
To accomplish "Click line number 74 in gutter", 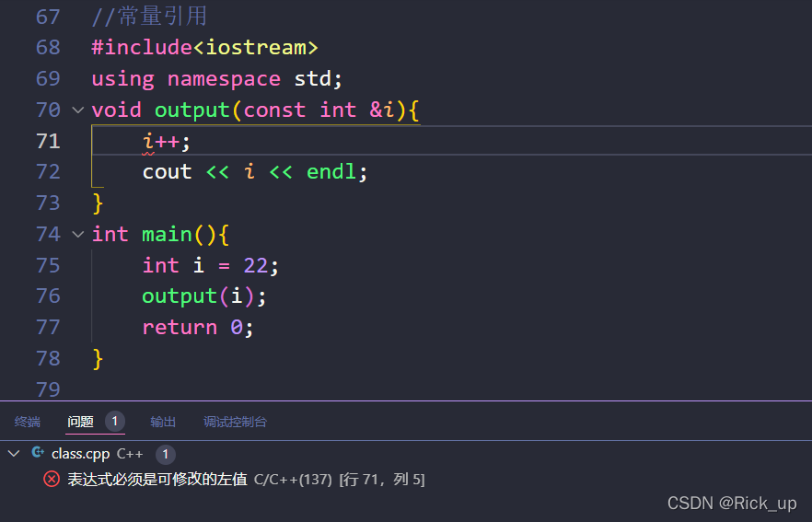I will (48, 234).
